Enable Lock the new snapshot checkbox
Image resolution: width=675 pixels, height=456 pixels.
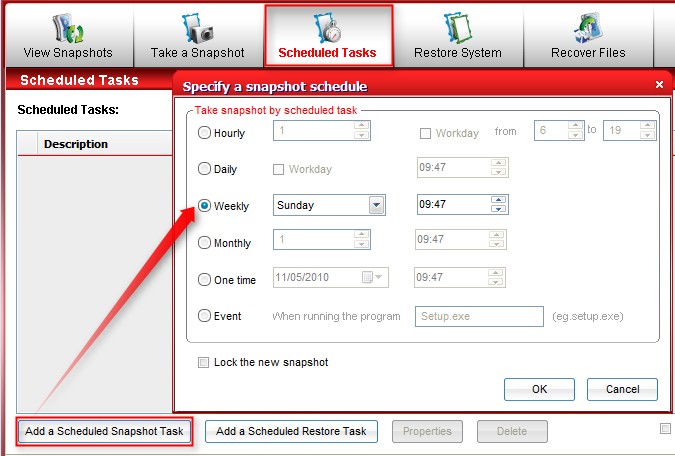203,362
